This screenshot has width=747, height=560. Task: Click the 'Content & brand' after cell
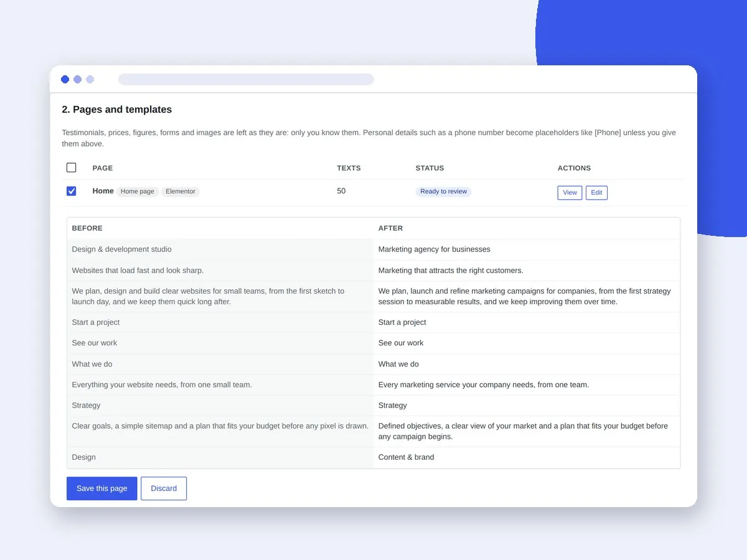[x=527, y=457]
